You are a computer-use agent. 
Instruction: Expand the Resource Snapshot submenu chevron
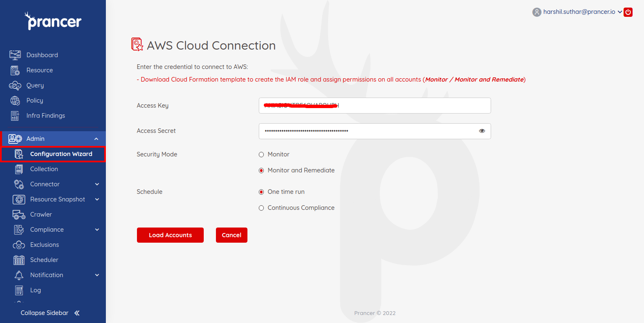coord(97,199)
